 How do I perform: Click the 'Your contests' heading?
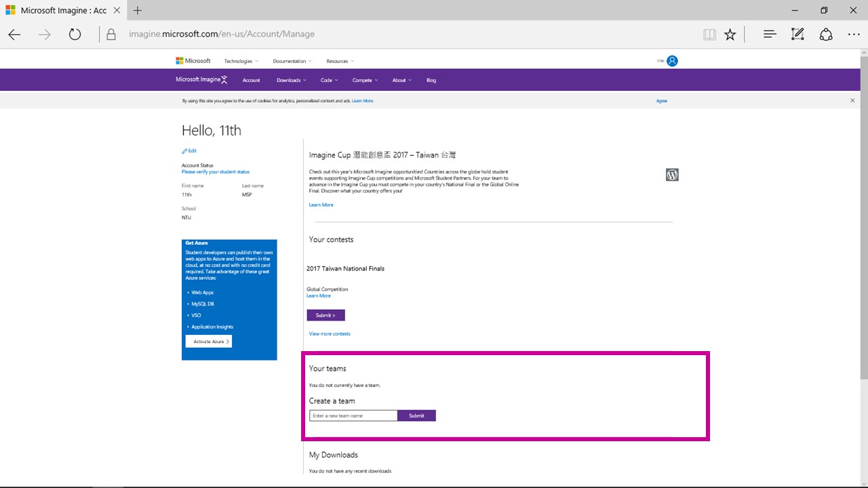[x=331, y=239]
